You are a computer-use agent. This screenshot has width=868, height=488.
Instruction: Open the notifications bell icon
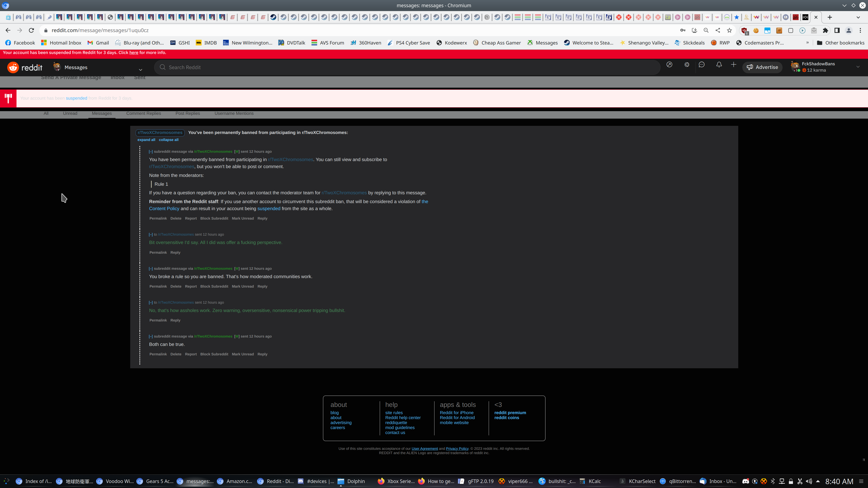pos(719,65)
